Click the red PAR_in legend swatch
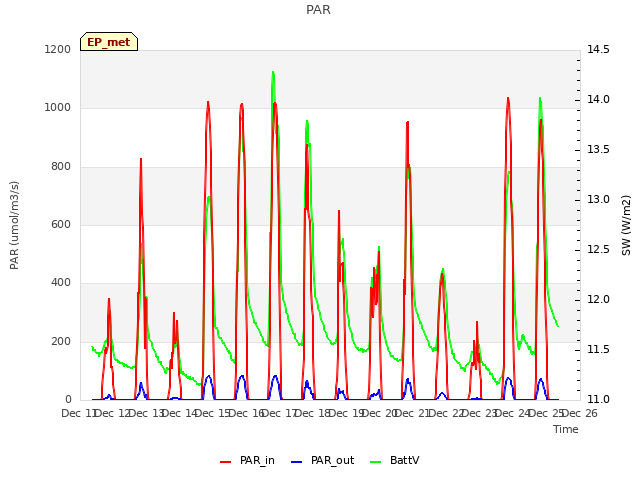Screen dimensions: 640x480 pyautogui.click(x=226, y=462)
